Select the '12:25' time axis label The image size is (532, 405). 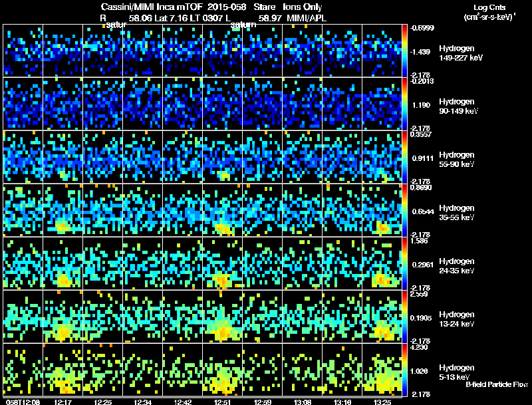[x=103, y=402]
